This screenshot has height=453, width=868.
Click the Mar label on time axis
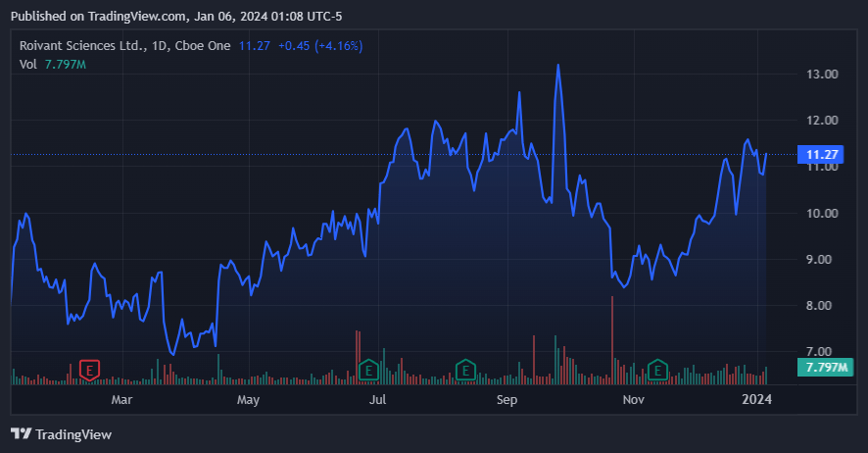[121, 400]
